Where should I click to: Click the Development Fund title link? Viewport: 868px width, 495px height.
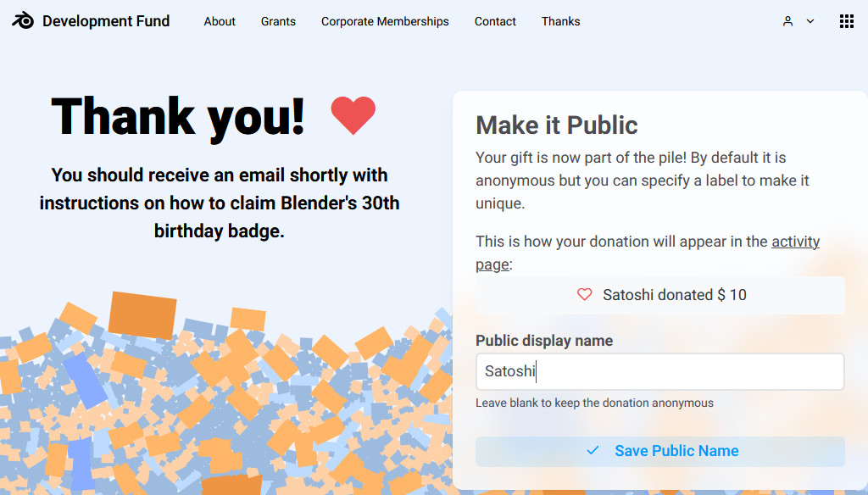pyautogui.click(x=106, y=21)
